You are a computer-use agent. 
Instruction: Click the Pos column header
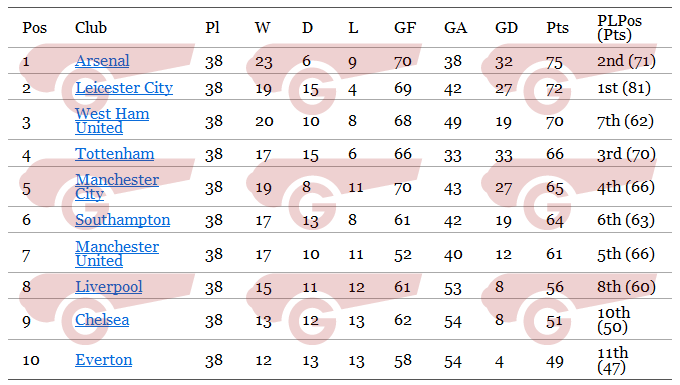[x=35, y=28]
